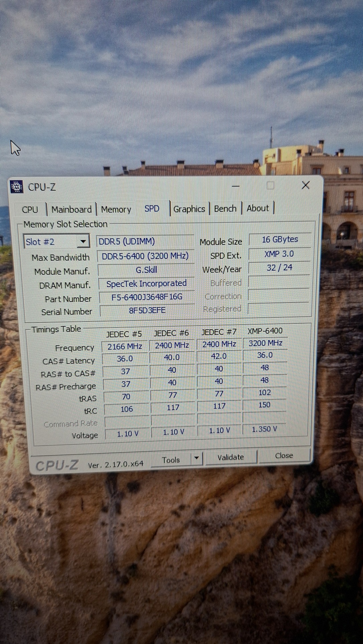The image size is (363, 644).
Task: Click the XMP-6400 column header
Action: tap(265, 331)
